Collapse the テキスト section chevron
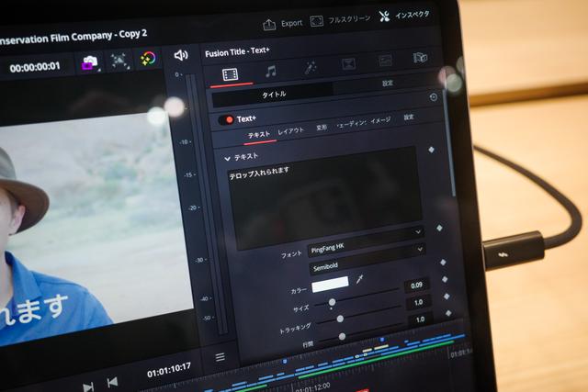Screen dimensions: 588x392 [x=227, y=159]
